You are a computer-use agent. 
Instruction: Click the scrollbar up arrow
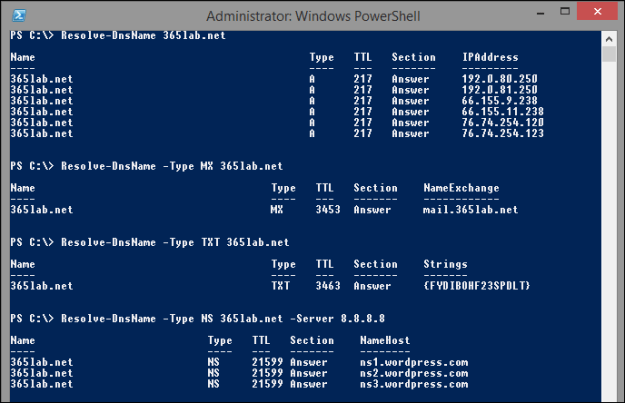click(609, 39)
